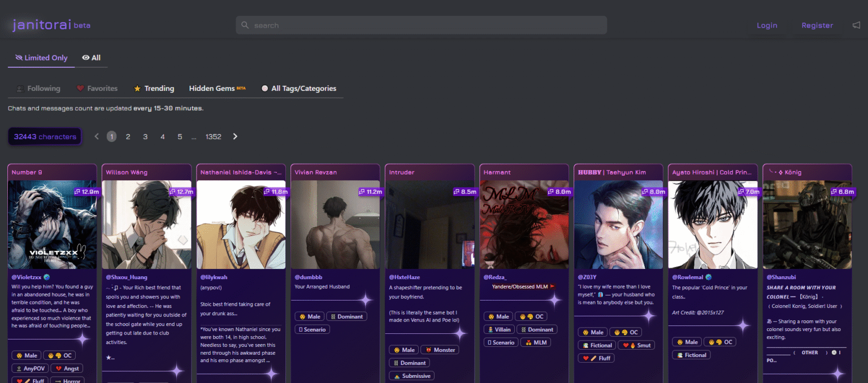Screen dimensions: 868x383
Task: Click the megaphone announcements icon
Action: pyautogui.click(x=856, y=25)
